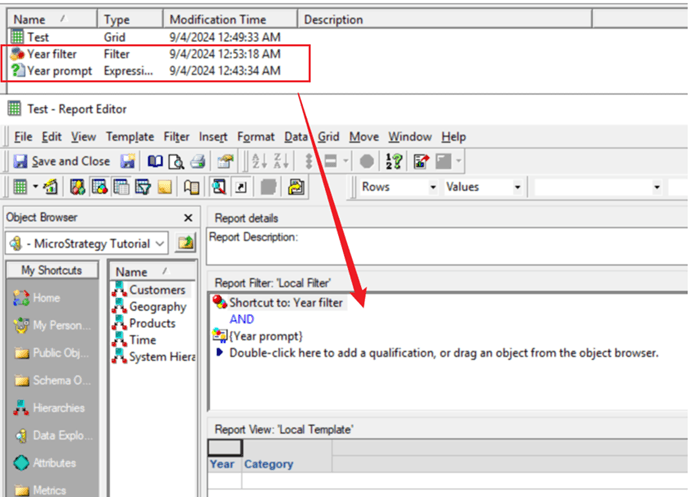The width and height of the screenshot is (690, 497).
Task: Click the sort ascending A-Z icon
Action: click(x=258, y=161)
